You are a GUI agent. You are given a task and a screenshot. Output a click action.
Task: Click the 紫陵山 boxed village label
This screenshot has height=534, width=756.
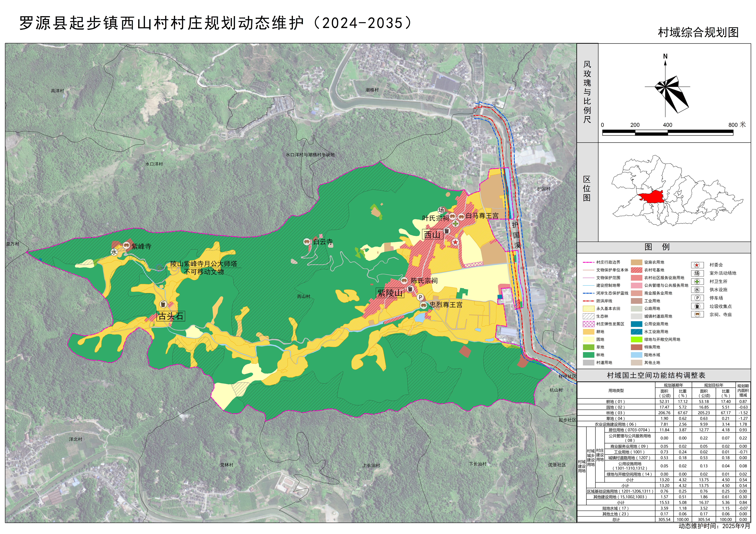point(390,293)
